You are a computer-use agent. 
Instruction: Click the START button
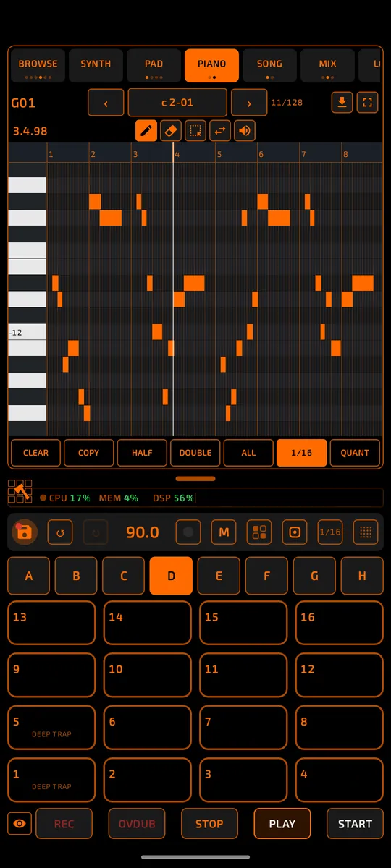tap(355, 823)
